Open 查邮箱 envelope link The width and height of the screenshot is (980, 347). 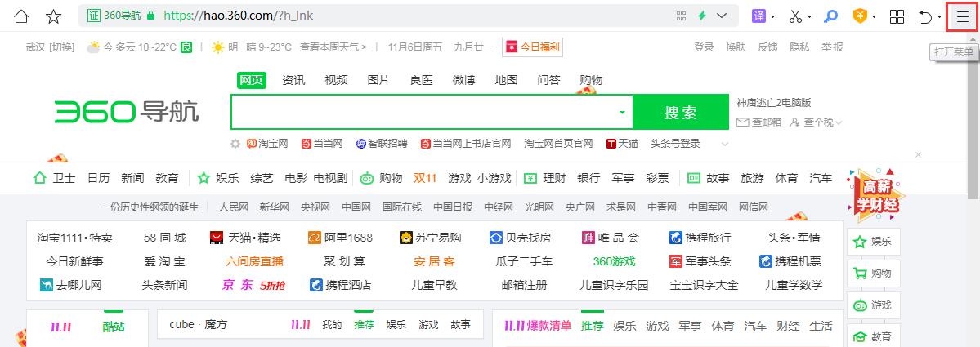click(758, 122)
